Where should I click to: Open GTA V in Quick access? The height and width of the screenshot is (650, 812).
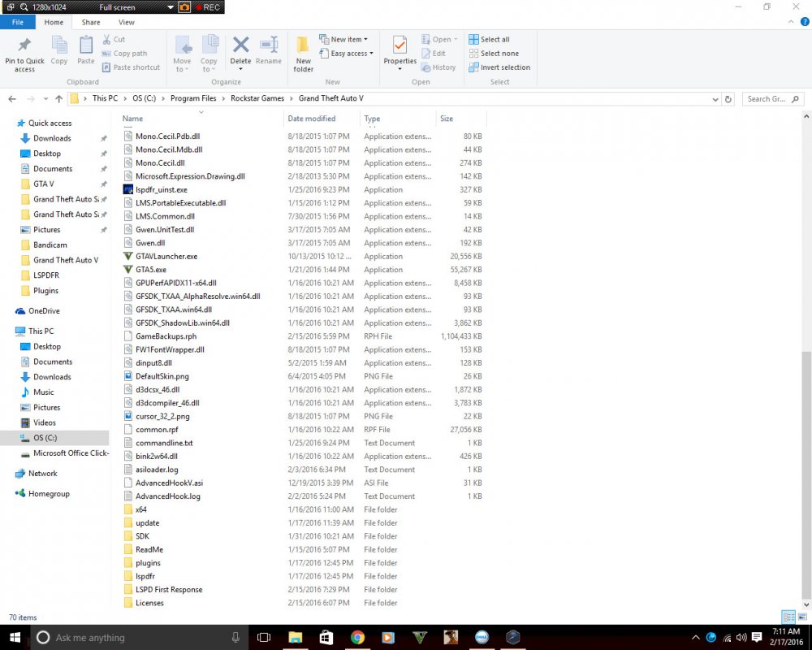pyautogui.click(x=44, y=184)
